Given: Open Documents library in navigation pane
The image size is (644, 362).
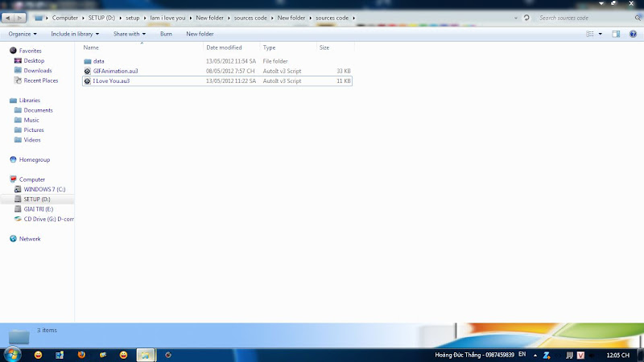Looking at the screenshot, I should [38, 110].
